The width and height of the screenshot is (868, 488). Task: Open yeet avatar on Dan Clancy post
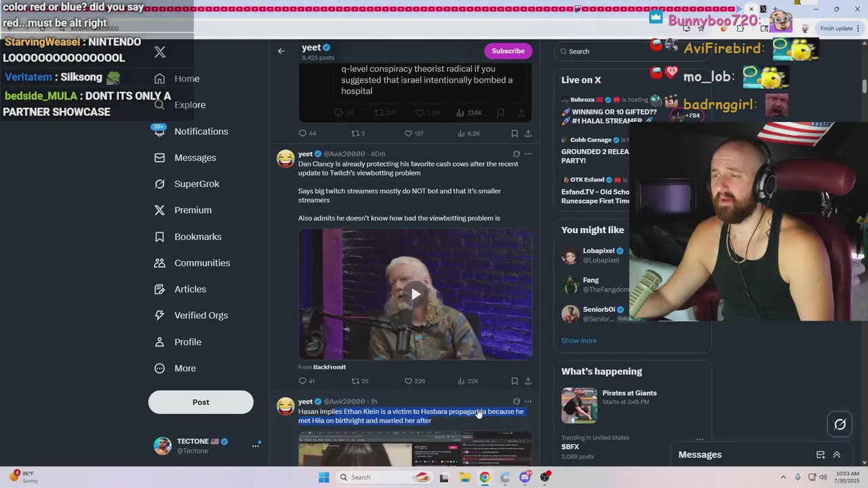285,159
